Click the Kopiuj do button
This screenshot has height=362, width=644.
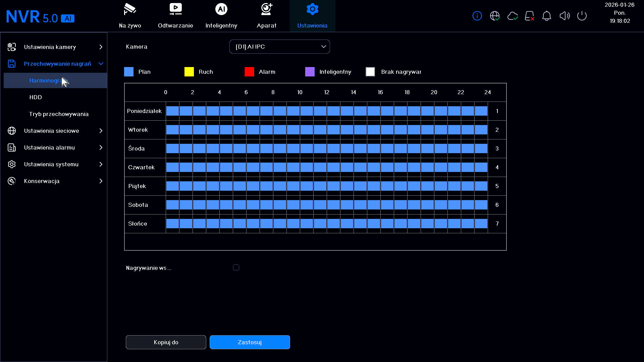pos(166,342)
